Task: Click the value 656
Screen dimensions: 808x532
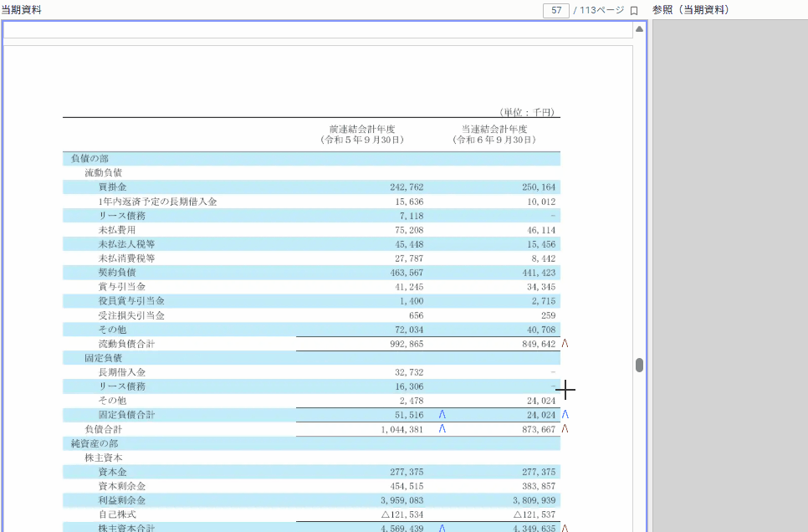Action: click(416, 315)
